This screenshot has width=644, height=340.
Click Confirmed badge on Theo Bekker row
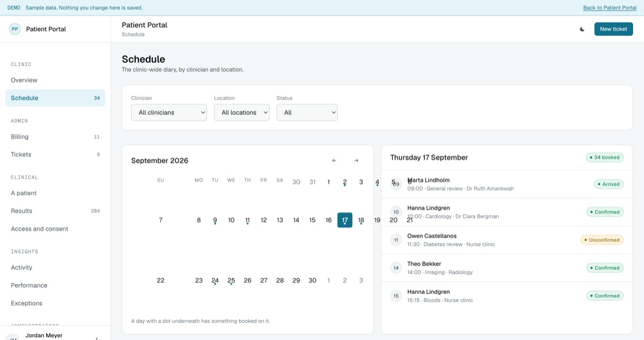point(604,268)
